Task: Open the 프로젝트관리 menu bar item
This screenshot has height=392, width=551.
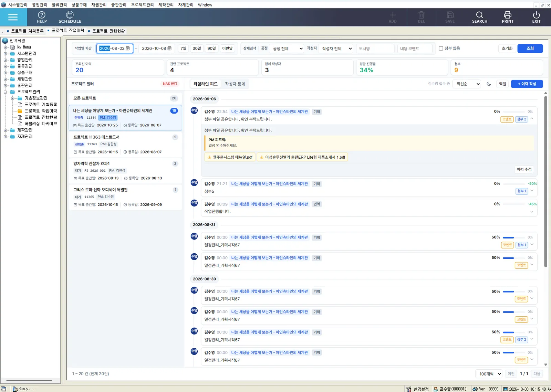Action: point(142,5)
